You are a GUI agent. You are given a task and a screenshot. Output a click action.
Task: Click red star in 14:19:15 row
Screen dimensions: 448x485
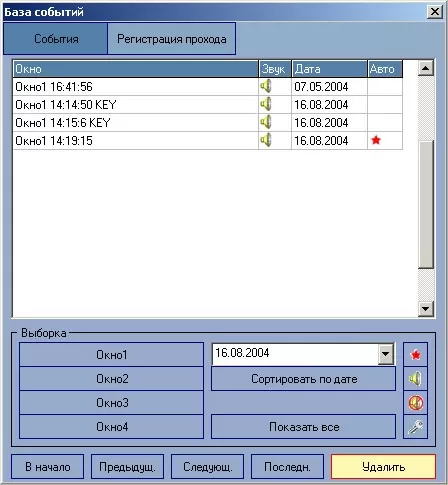click(376, 140)
